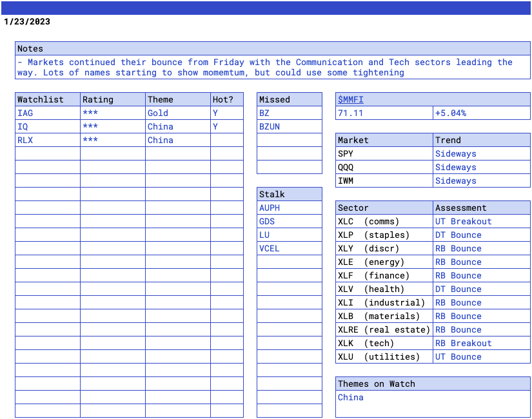This screenshot has height=419, width=532.
Task: Select XLRE RB Bounce assessment cell
Action: coord(482,330)
